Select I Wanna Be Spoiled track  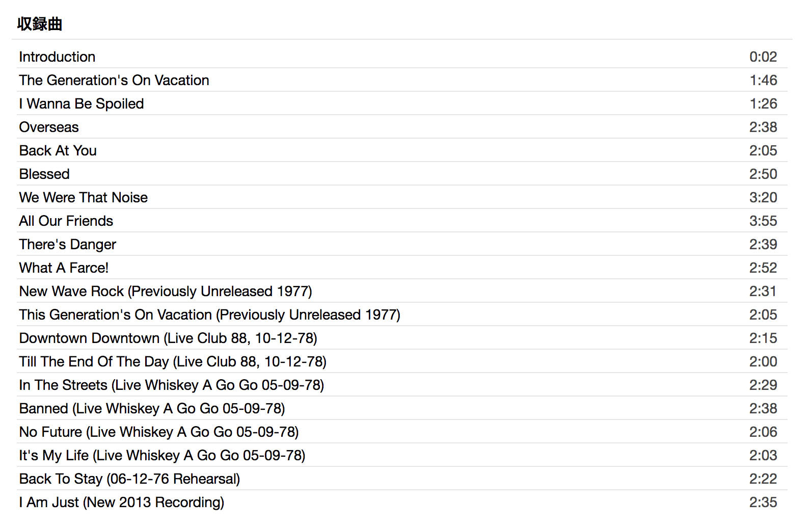(82, 103)
